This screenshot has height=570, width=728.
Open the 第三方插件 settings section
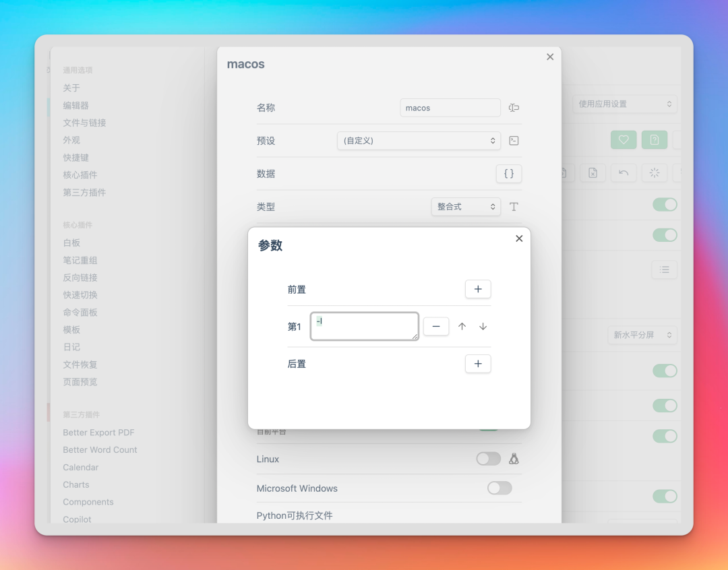tap(84, 192)
